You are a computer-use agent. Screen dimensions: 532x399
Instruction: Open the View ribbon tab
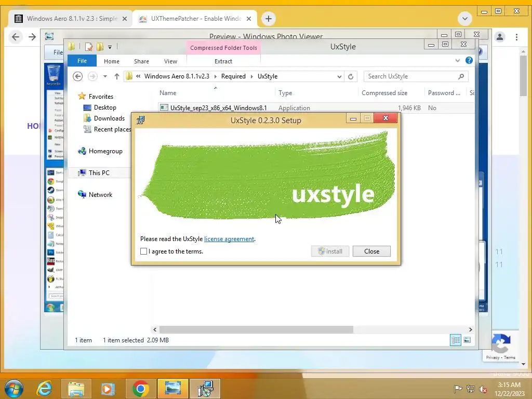[x=170, y=61]
